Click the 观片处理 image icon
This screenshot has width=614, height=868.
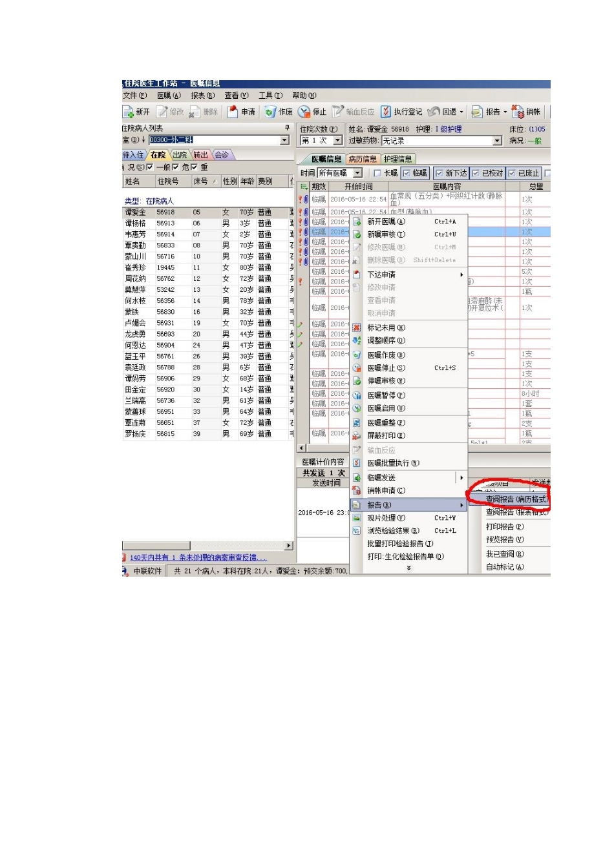click(x=356, y=518)
